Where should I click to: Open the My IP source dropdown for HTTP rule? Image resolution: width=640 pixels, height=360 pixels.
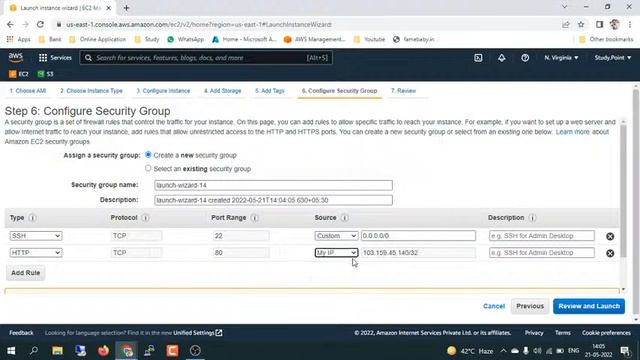coord(336,253)
